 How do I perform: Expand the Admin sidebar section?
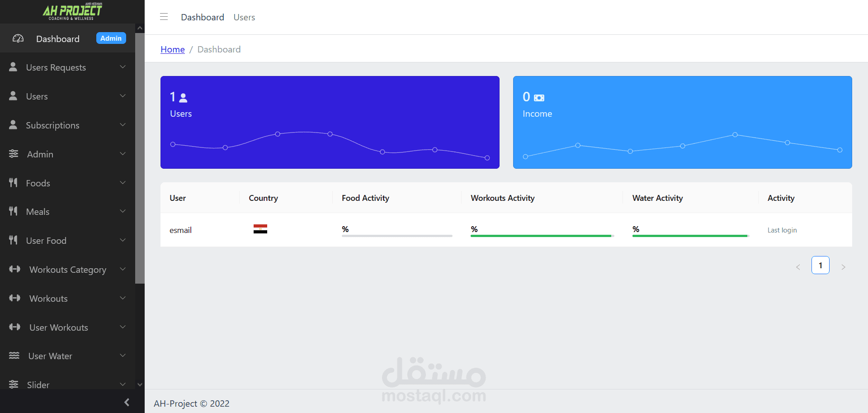click(123, 154)
